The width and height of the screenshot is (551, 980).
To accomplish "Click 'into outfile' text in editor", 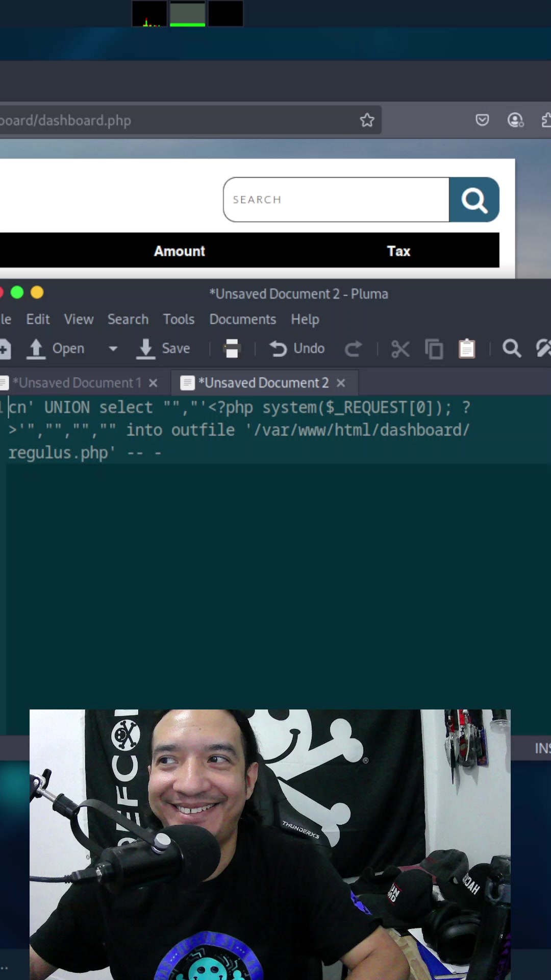I will [181, 430].
